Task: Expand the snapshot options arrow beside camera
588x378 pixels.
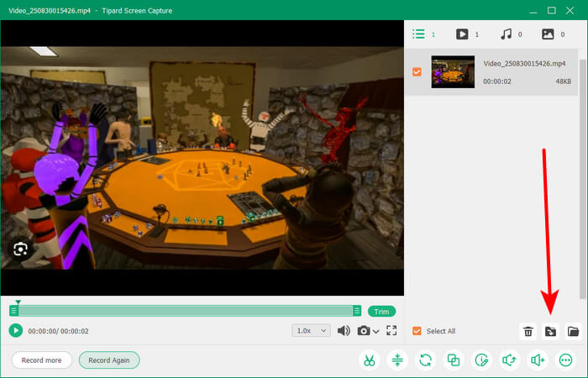Action: coord(376,331)
